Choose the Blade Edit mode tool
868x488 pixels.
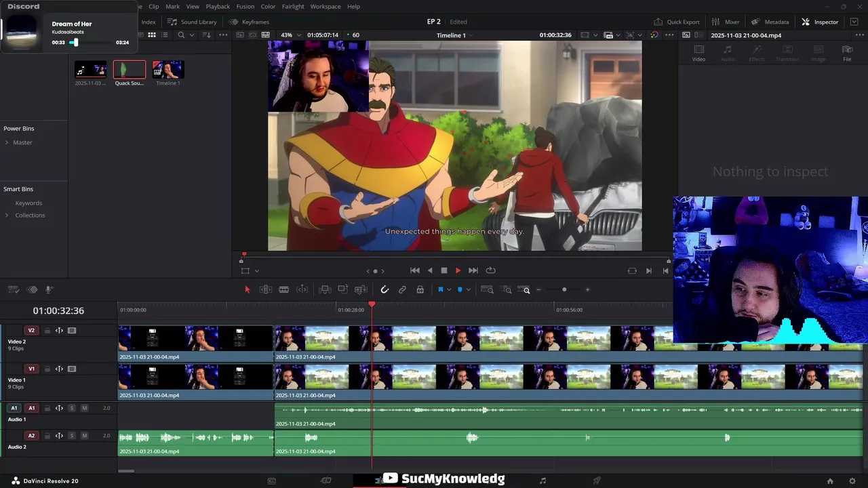284,289
